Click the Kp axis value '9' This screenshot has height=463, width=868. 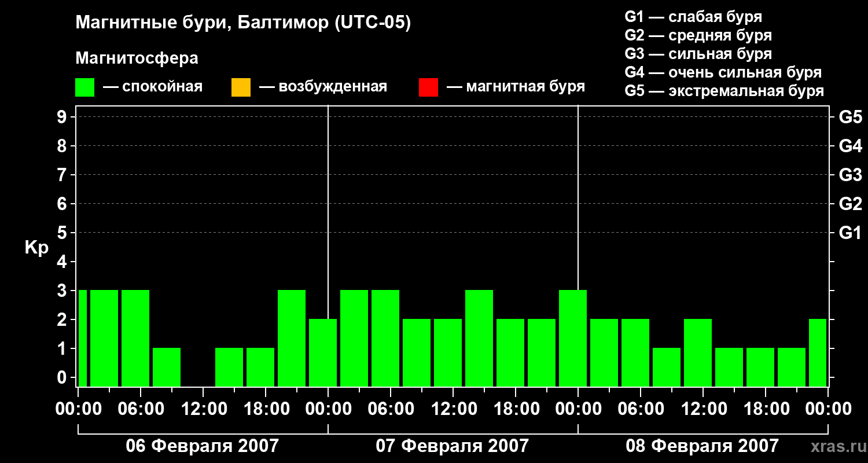click(x=63, y=117)
